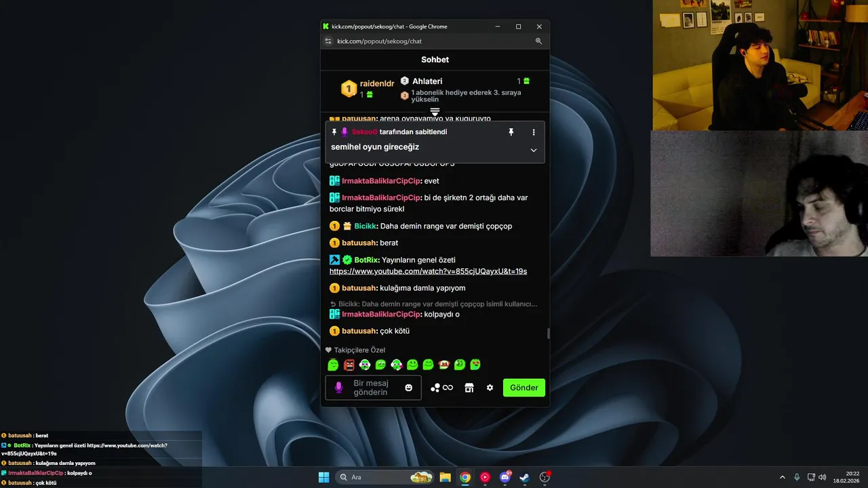Open volume control in system tray
868x488 pixels.
tap(823, 477)
